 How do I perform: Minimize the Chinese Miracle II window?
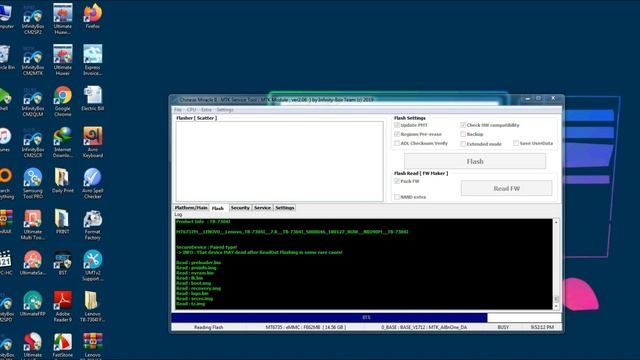(x=528, y=98)
